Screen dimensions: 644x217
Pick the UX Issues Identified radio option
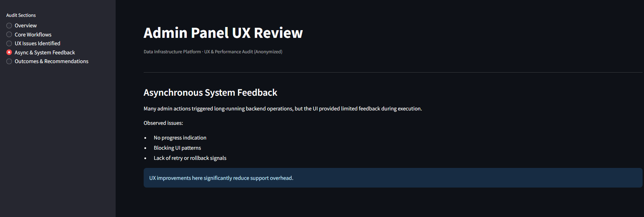(9, 43)
